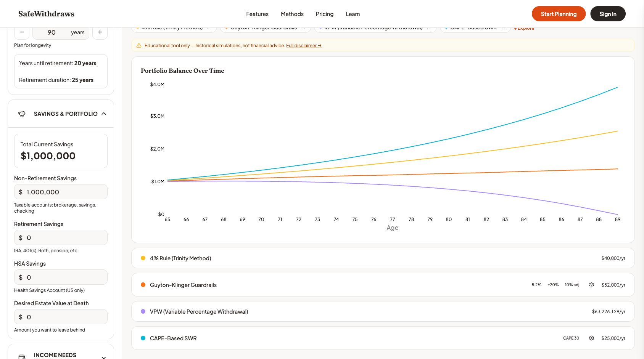
Task: Click the teal dot of CAPE-Based SWR
Action: [143, 338]
